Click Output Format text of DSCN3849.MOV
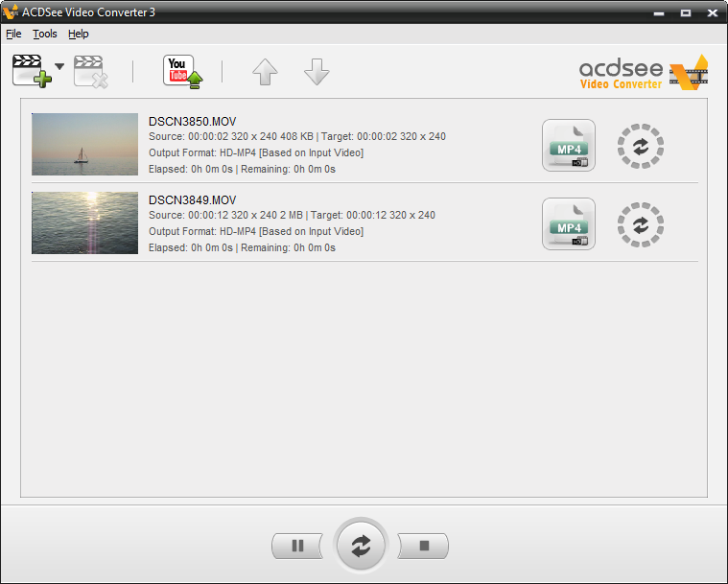This screenshot has width=728, height=584. (256, 231)
